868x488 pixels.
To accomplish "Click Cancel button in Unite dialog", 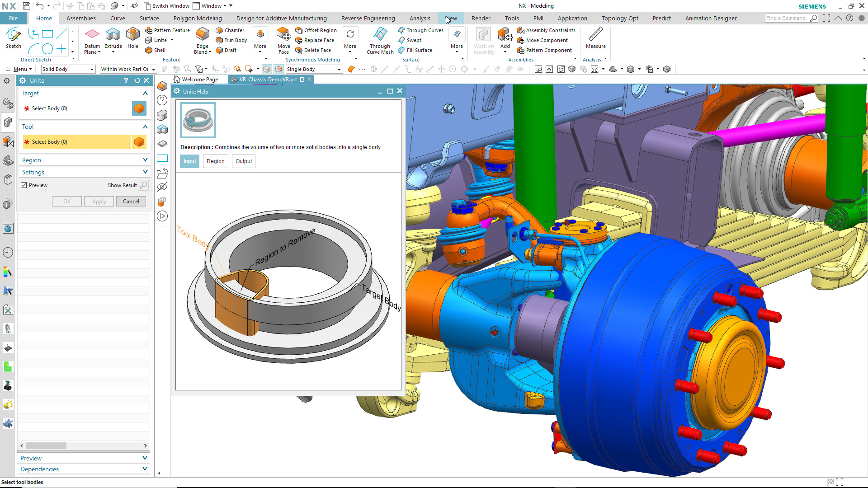I will click(131, 201).
